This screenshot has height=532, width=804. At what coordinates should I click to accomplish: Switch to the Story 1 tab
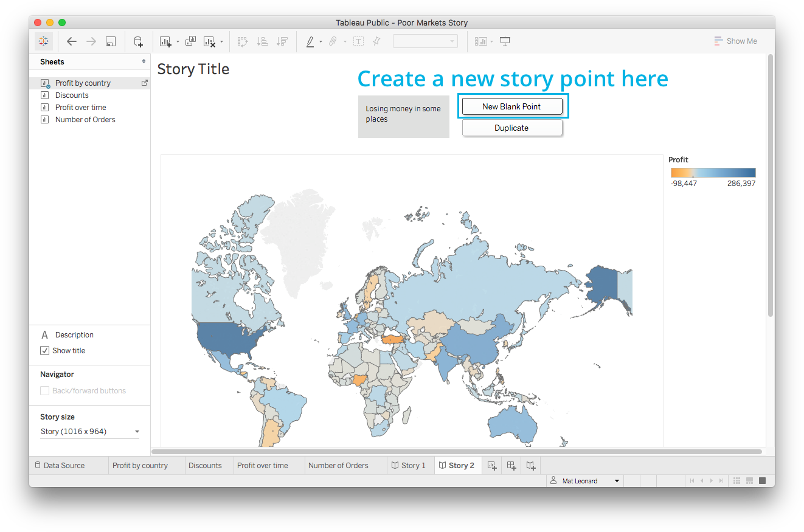coord(409,466)
